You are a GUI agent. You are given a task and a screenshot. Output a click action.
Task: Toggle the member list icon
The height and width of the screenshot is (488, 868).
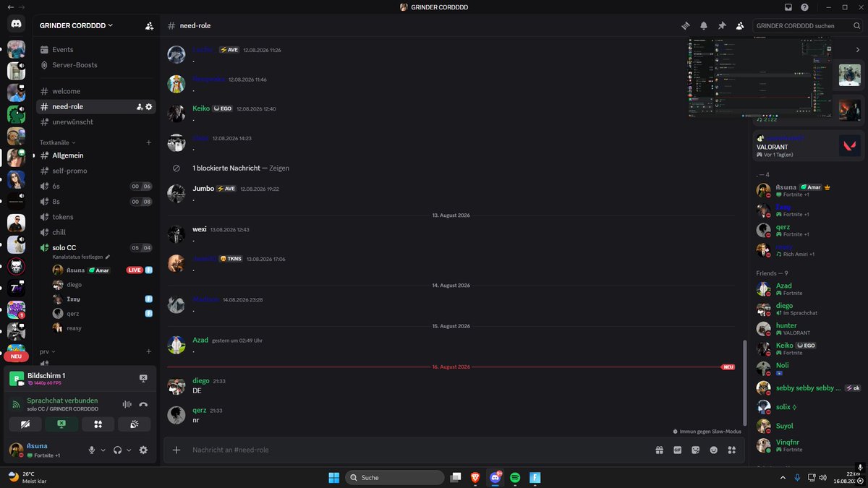click(x=740, y=25)
